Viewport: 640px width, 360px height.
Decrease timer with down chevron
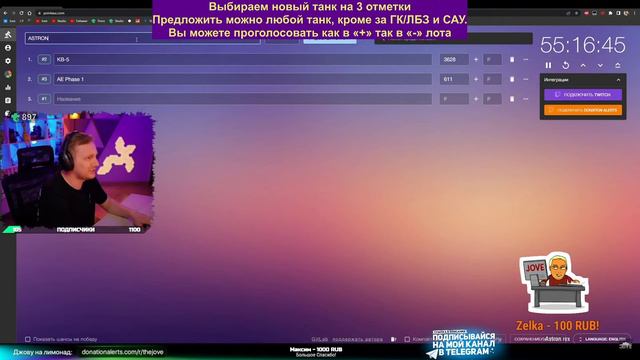click(600, 65)
